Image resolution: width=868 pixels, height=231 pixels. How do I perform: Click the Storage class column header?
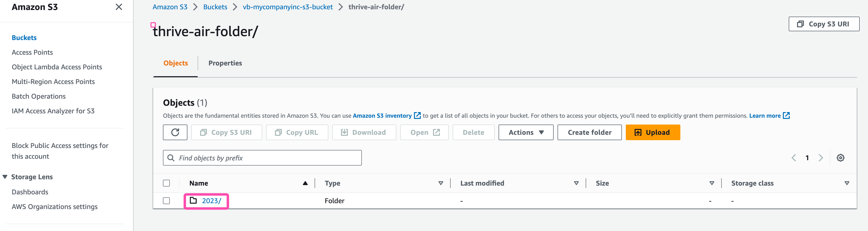pyautogui.click(x=752, y=183)
